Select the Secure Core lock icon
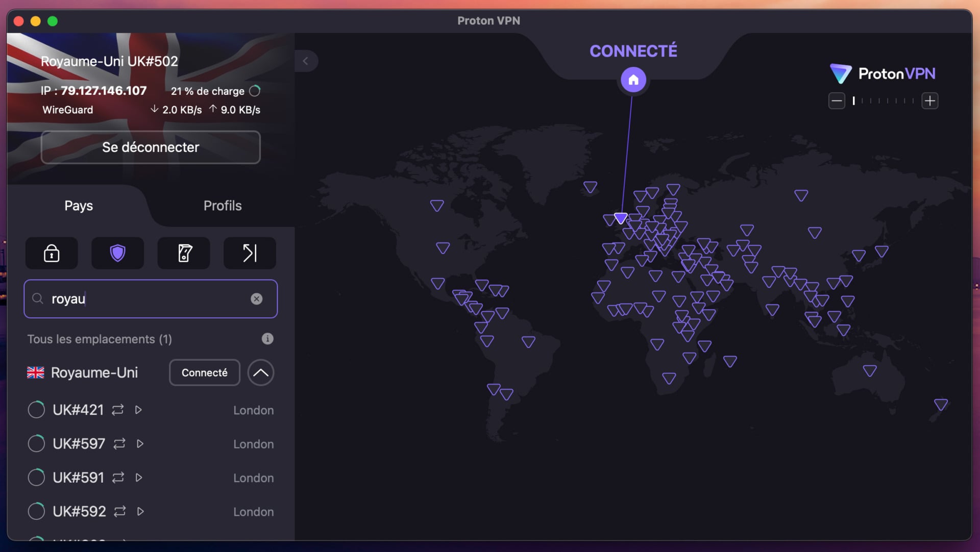 coord(51,253)
